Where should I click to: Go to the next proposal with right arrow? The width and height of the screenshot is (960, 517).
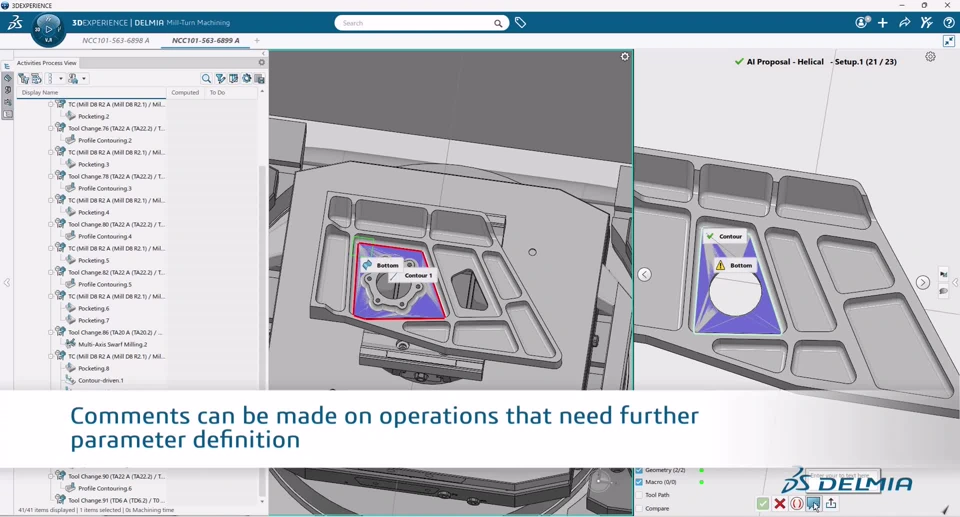pos(923,282)
